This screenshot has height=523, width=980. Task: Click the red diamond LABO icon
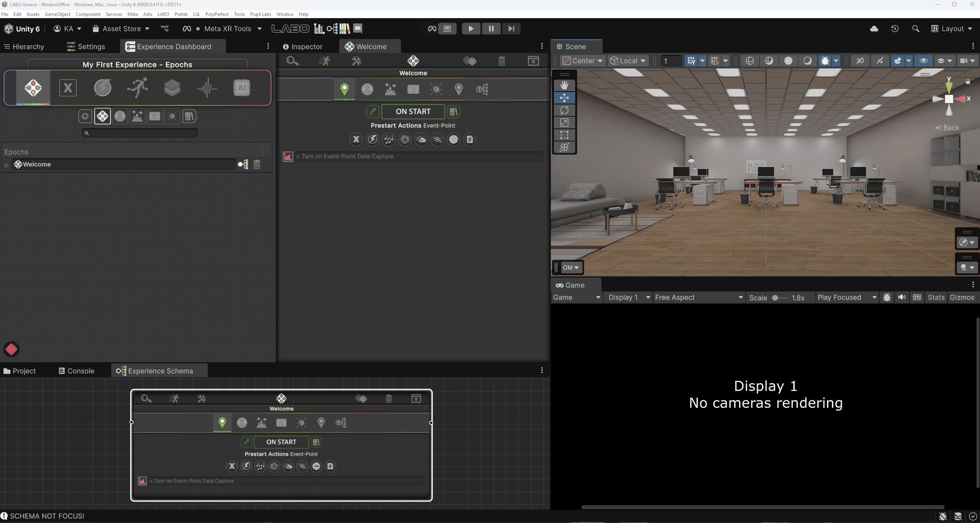[11, 349]
